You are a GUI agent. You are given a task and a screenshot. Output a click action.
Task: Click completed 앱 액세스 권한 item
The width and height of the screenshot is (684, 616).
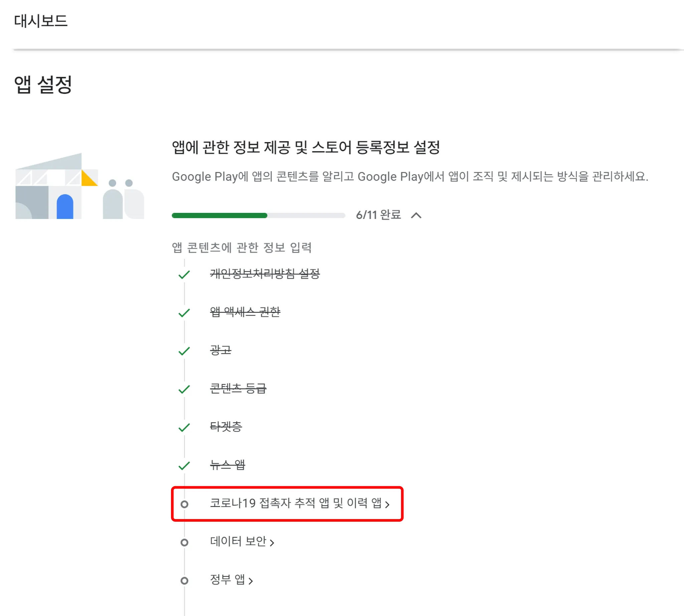tap(245, 312)
